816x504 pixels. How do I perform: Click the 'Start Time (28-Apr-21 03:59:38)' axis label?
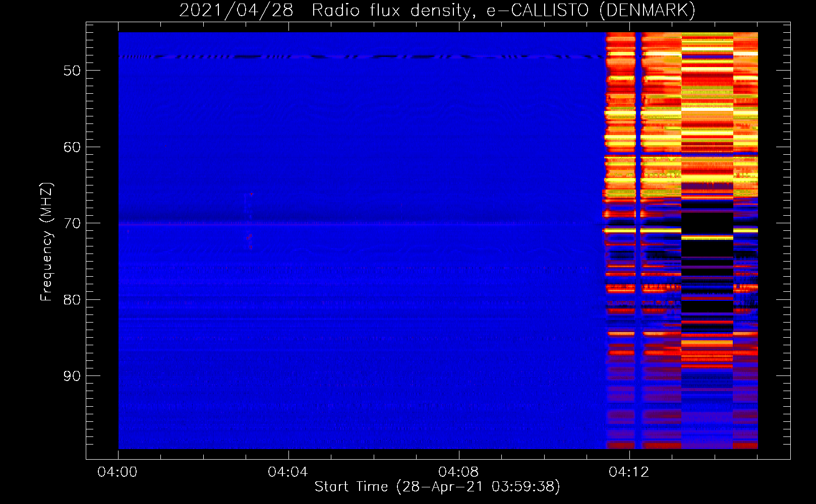(x=437, y=486)
